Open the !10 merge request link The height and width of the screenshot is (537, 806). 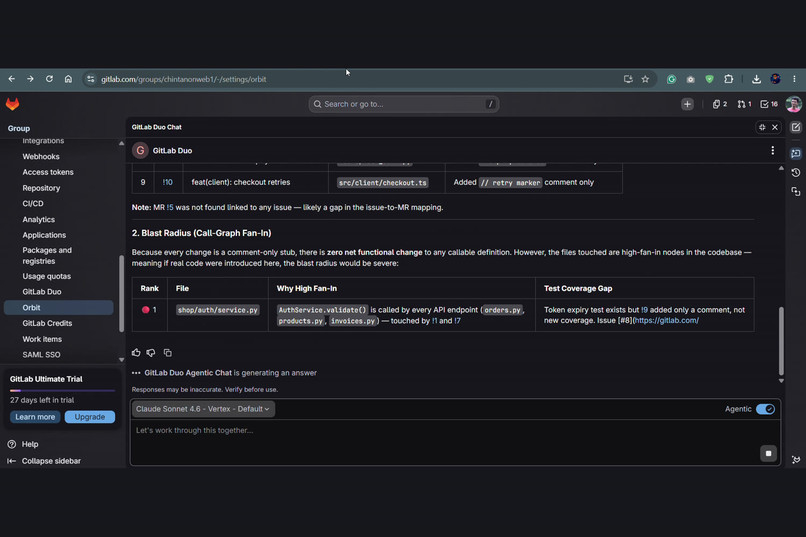168,182
